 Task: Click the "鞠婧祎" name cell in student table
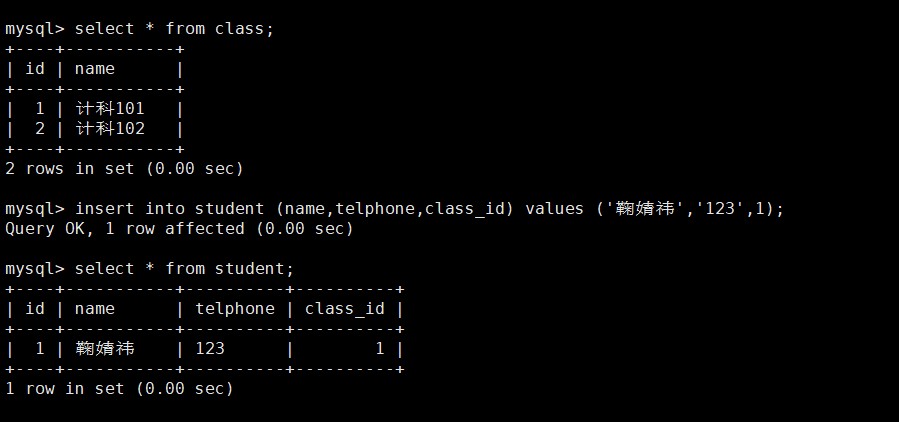tap(105, 349)
